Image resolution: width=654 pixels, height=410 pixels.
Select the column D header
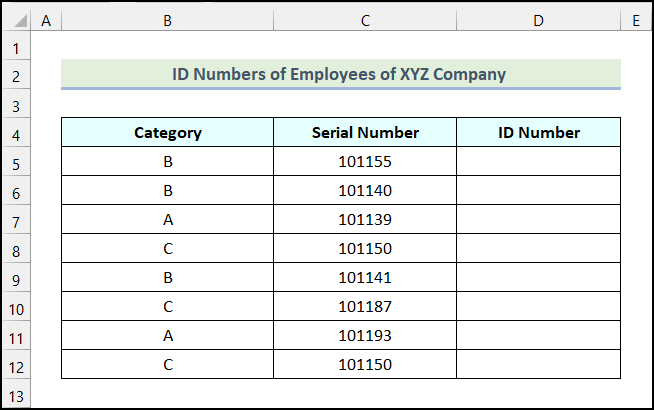click(538, 19)
